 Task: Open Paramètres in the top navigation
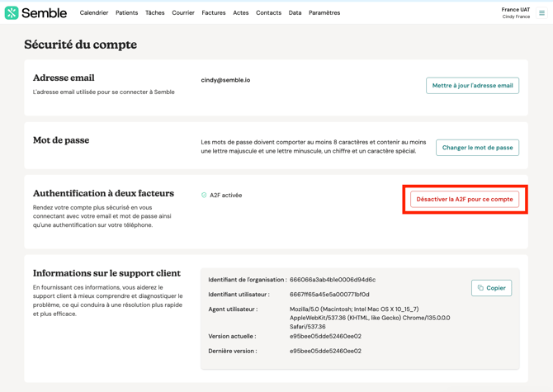(x=324, y=12)
